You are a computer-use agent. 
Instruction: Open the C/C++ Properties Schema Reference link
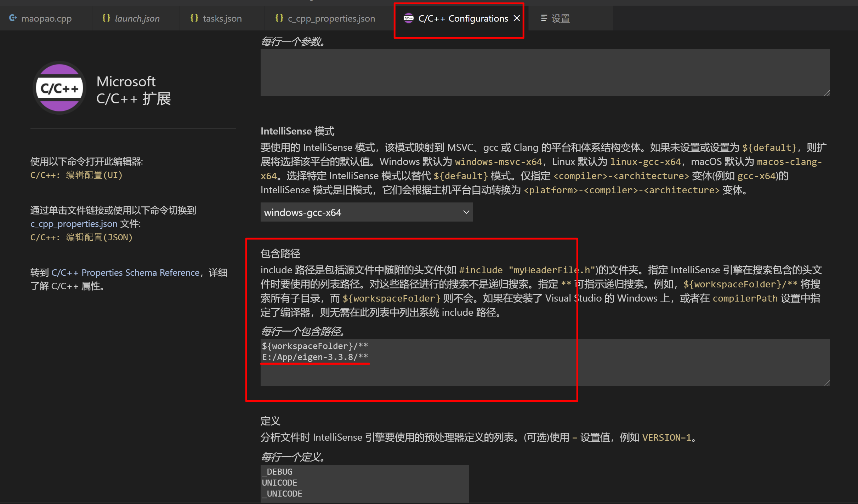[x=126, y=273]
